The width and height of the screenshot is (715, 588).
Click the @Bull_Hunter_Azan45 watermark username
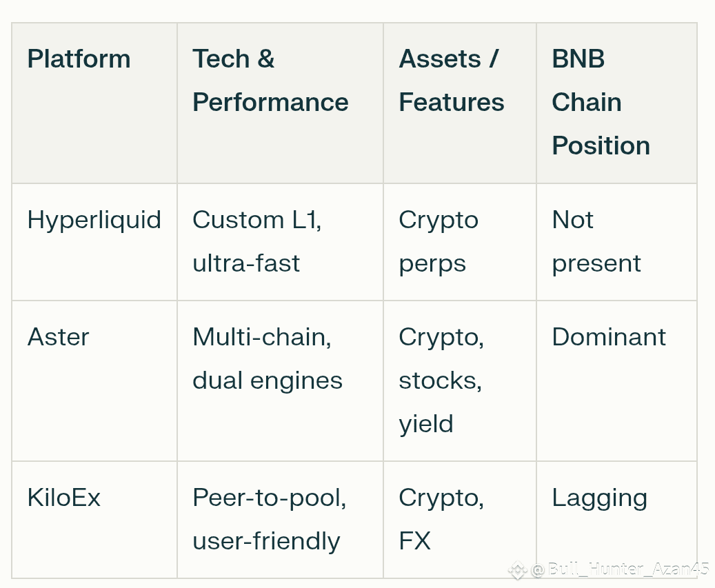(x=619, y=569)
